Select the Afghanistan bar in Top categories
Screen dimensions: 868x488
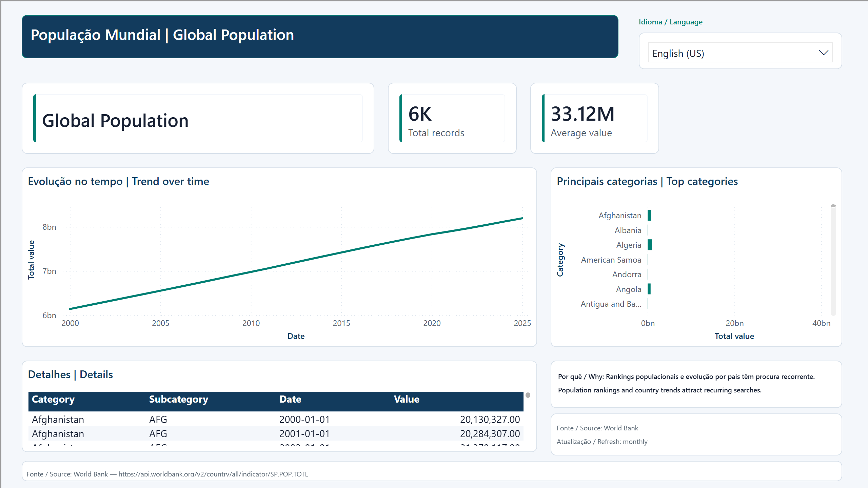pos(649,215)
